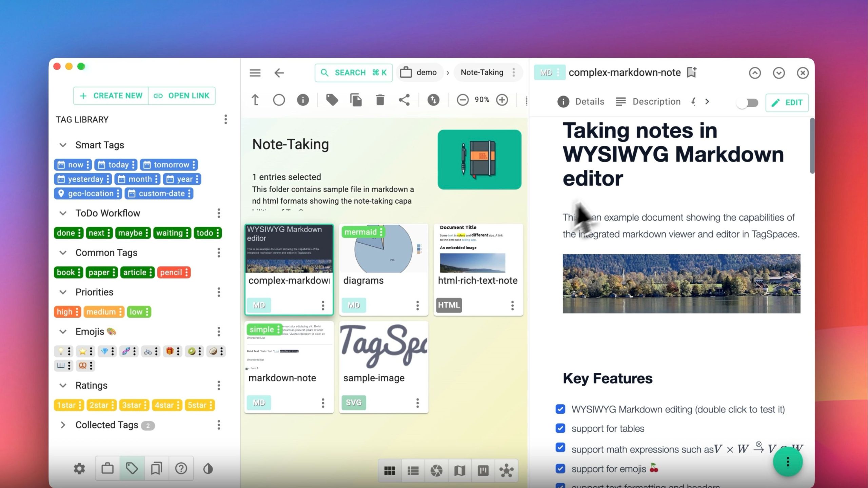Select the yellow 3star rating tag
The image size is (868, 488).
[x=134, y=405]
